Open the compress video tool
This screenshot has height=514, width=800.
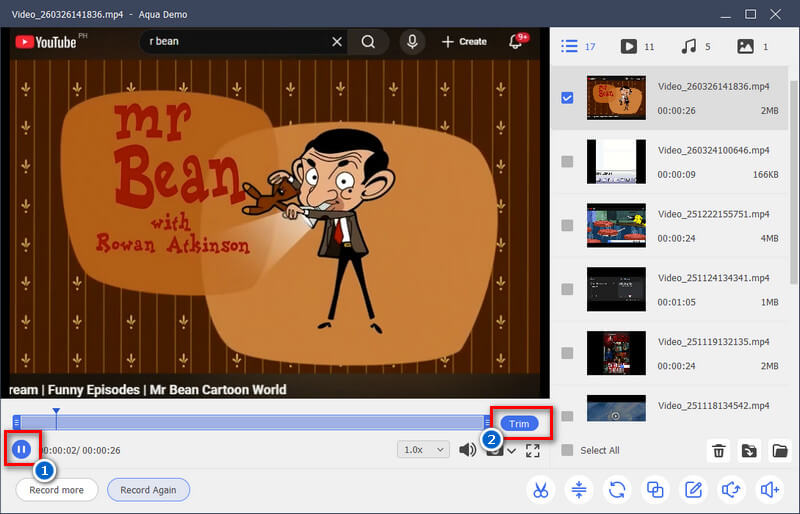tap(579, 490)
